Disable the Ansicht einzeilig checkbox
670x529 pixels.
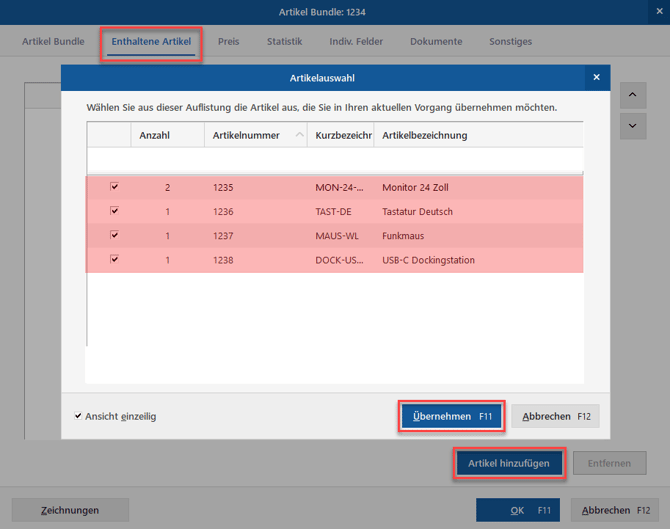(78, 416)
